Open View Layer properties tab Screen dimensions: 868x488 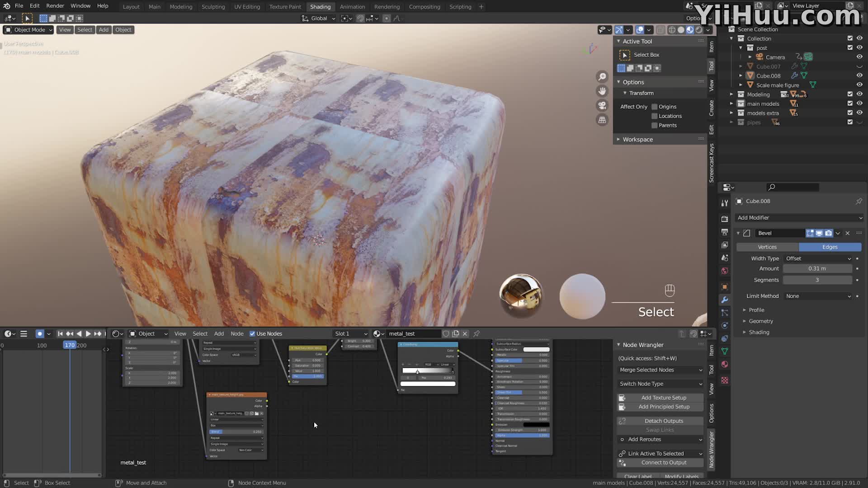click(725, 245)
